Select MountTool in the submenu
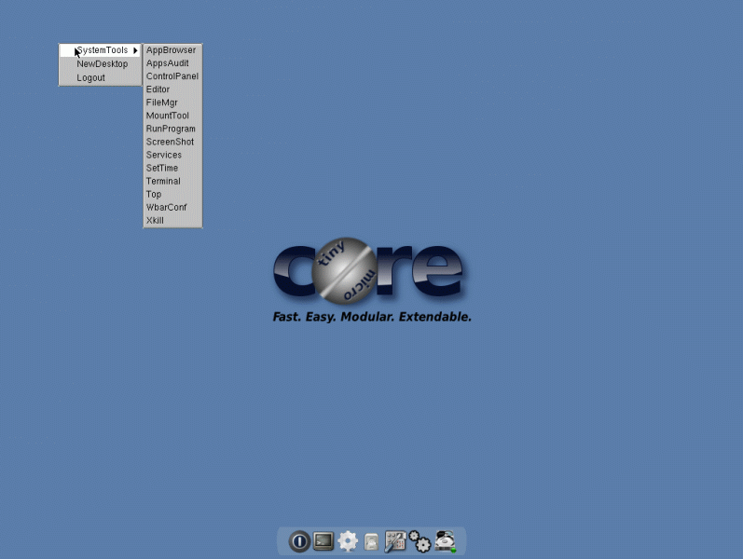 [168, 116]
